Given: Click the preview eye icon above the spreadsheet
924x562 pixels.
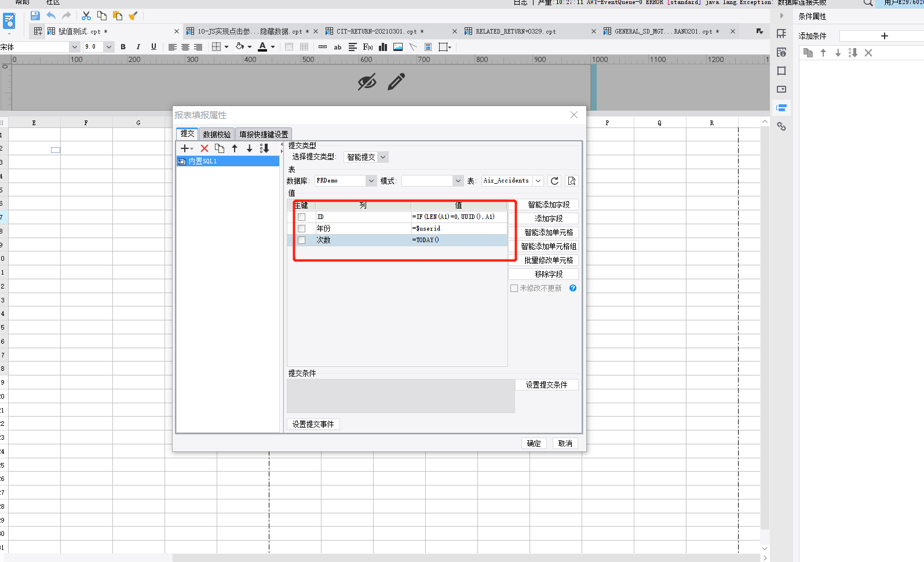Looking at the screenshot, I should point(367,82).
